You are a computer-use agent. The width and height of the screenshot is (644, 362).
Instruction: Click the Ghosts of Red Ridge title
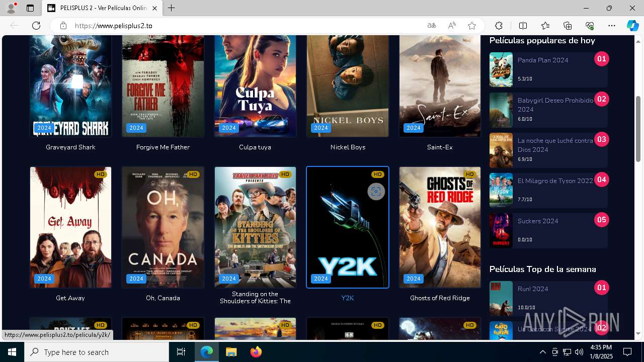tap(440, 298)
